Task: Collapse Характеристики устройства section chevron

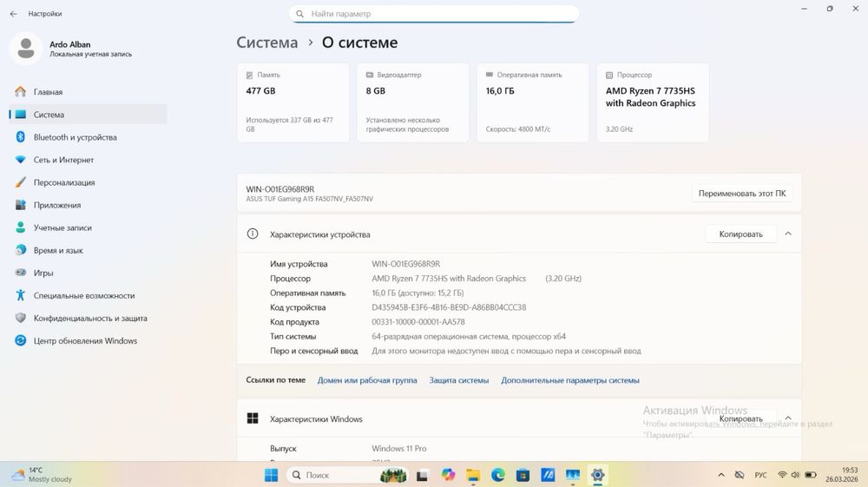Action: coord(788,234)
